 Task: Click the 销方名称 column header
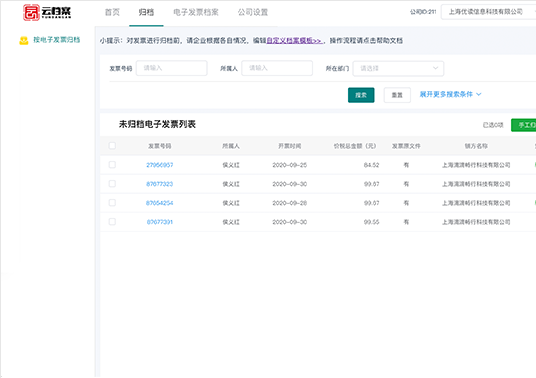476,146
